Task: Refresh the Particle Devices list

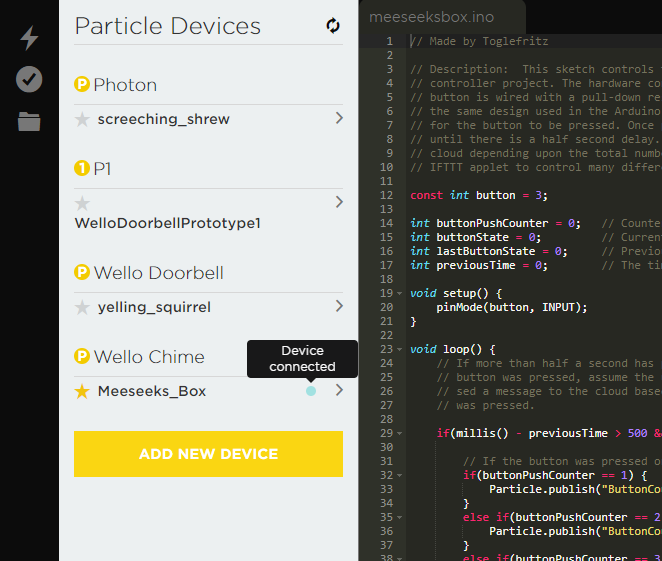Action: pyautogui.click(x=333, y=26)
